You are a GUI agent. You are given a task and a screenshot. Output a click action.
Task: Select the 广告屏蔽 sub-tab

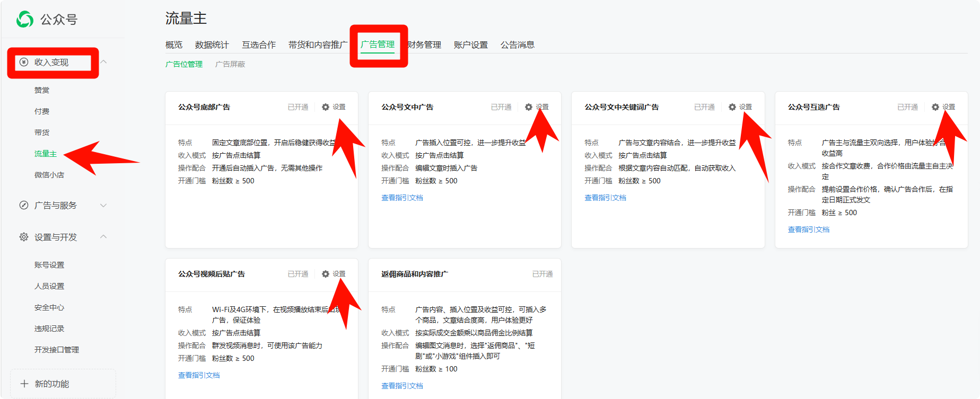tap(230, 64)
